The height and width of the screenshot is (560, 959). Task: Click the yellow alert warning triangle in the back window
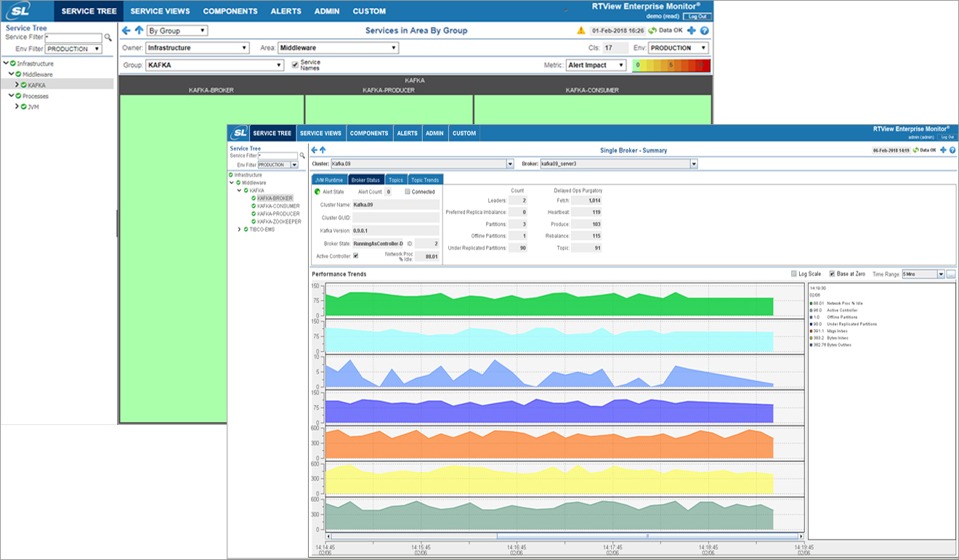click(581, 31)
